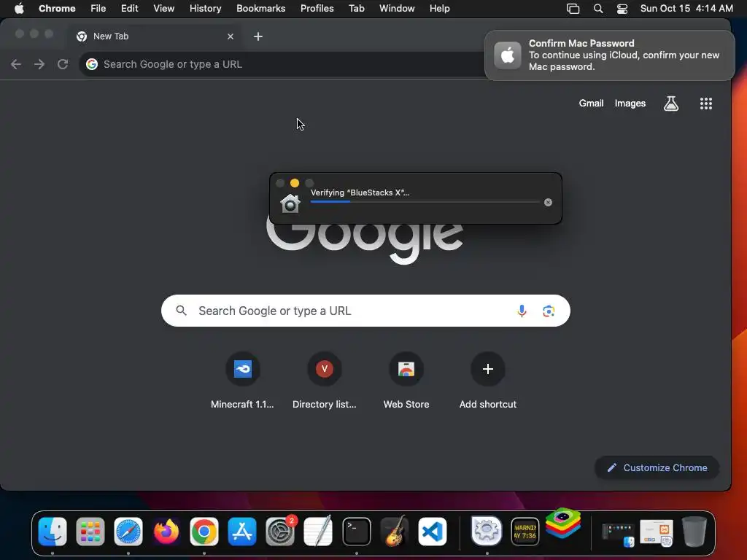747x560 pixels.
Task: Open System Settings with badge in Dock
Action: pyautogui.click(x=280, y=531)
